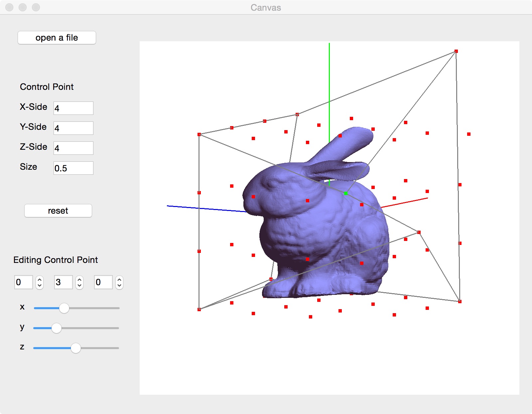The image size is (532, 414).
Task: Increment the first control point index
Action: (40, 280)
